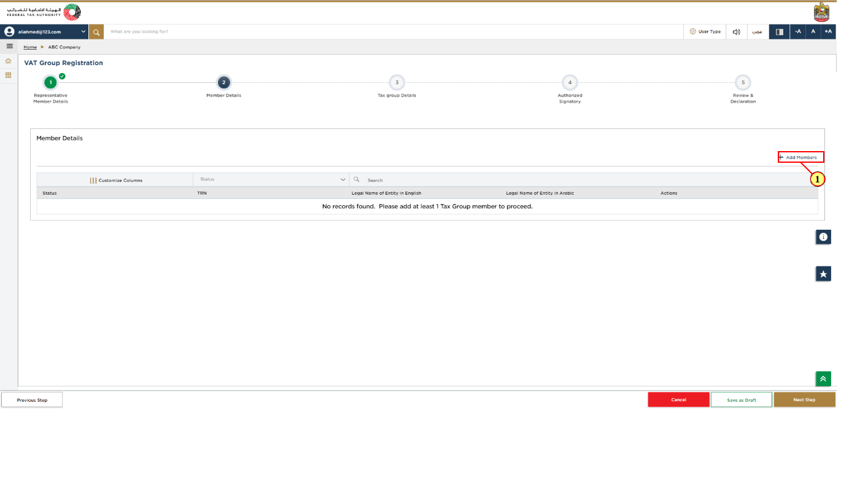
Task: Click 'Legal Name of Entity in Arabic' header
Action: click(x=540, y=193)
